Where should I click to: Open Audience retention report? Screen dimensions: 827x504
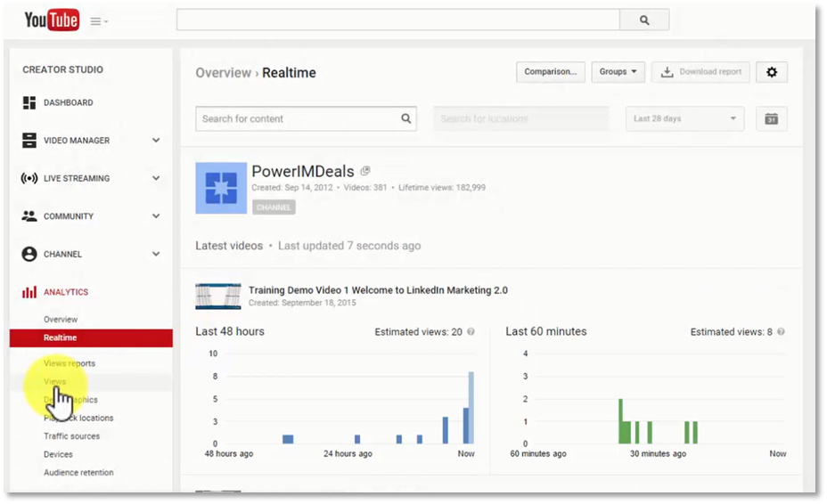click(x=78, y=473)
